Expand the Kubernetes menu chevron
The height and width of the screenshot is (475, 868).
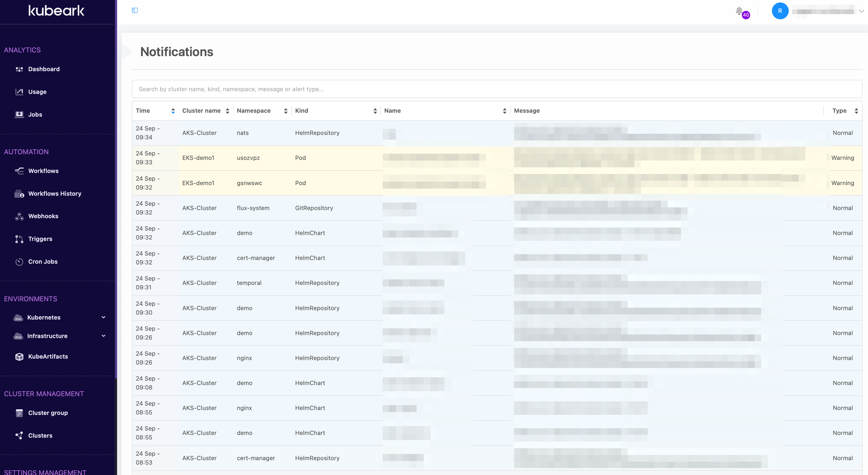(103, 317)
